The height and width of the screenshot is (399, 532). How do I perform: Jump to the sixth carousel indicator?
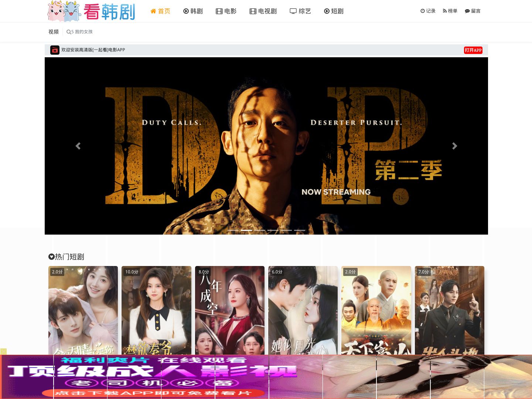pyautogui.click(x=300, y=230)
